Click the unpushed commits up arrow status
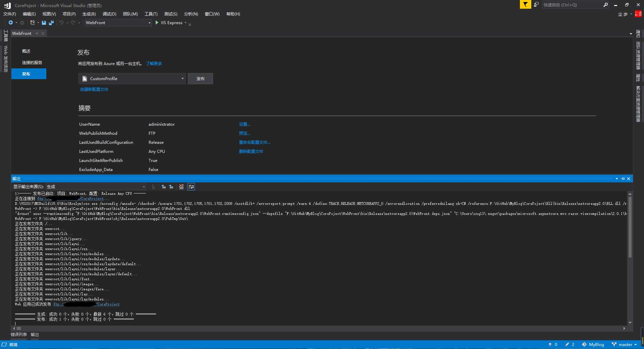The width and height of the screenshot is (644, 349). coord(553,344)
